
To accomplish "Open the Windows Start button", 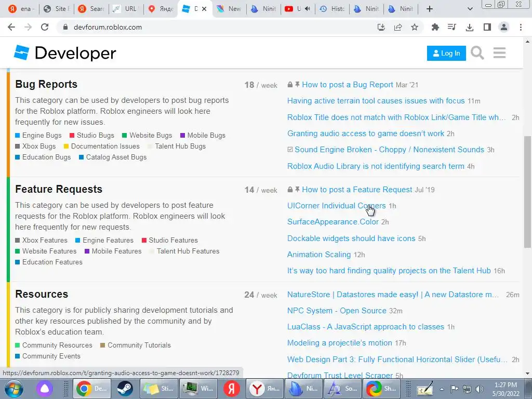I will coord(14,389).
